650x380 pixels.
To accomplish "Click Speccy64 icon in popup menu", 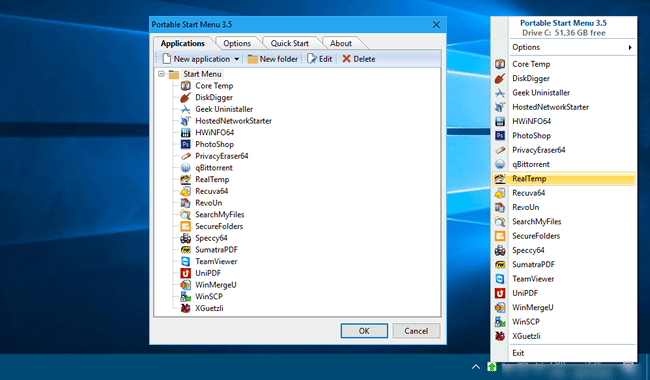I will [x=500, y=250].
